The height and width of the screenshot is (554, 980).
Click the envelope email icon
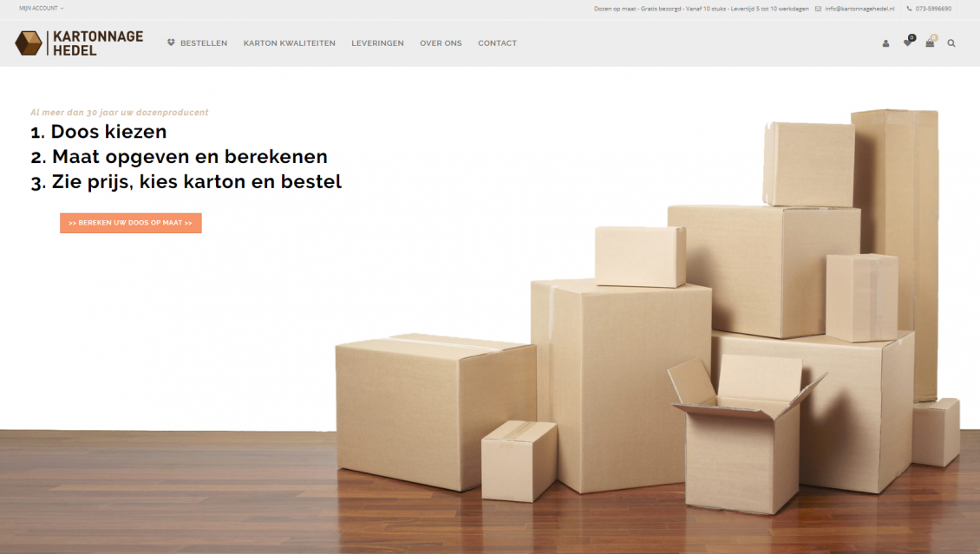[x=818, y=9]
